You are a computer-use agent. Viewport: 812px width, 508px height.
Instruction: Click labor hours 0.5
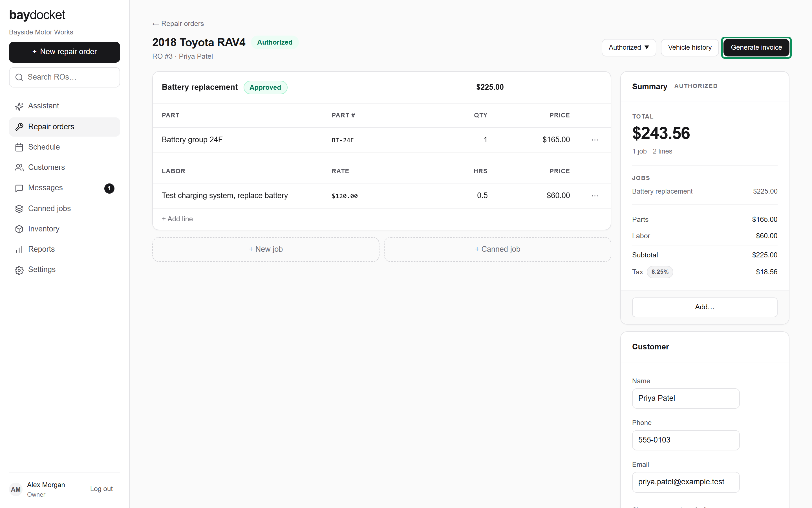[482, 196]
